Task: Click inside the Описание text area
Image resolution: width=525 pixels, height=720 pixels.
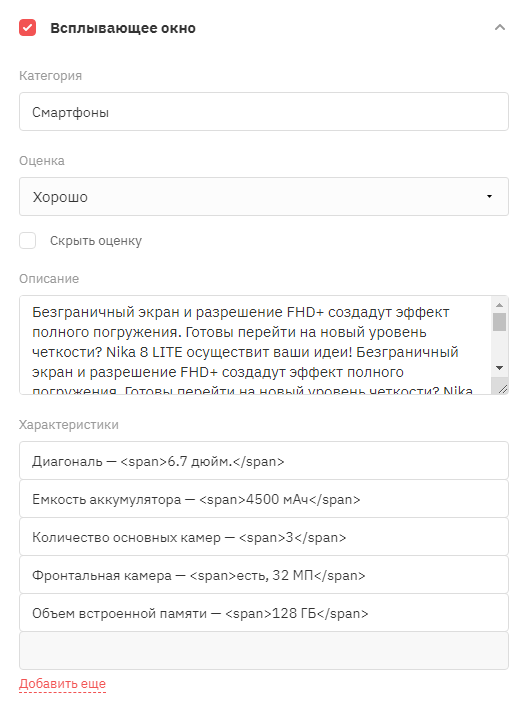Action: point(255,345)
